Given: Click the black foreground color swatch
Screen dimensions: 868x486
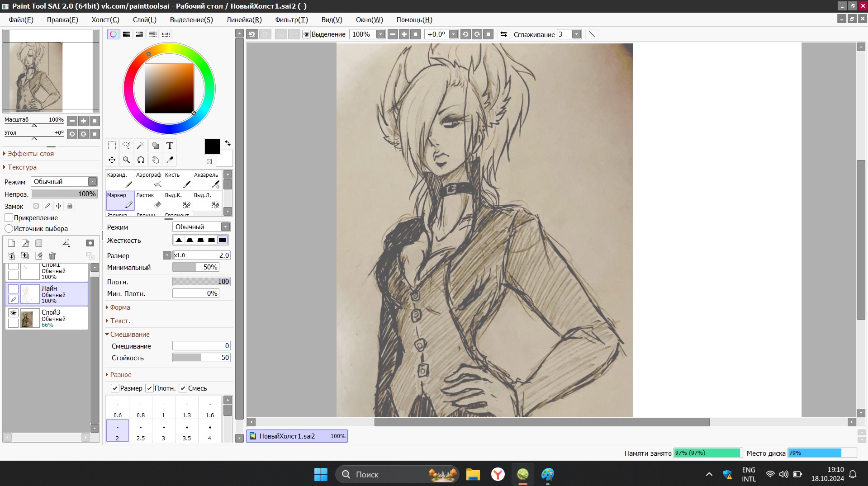Looking at the screenshot, I should (x=212, y=146).
